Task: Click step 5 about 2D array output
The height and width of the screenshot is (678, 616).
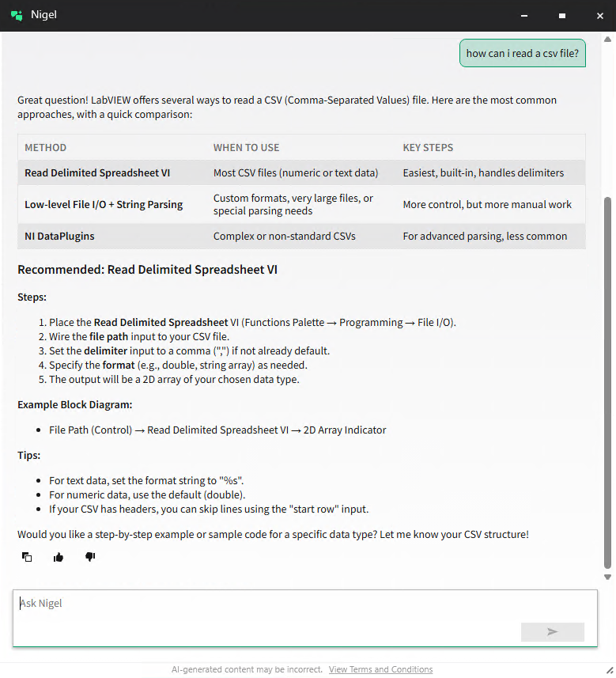Action: (174, 379)
